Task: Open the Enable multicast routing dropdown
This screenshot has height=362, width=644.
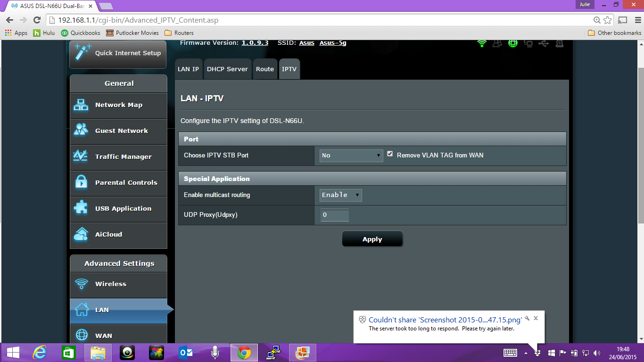Action: [x=341, y=195]
